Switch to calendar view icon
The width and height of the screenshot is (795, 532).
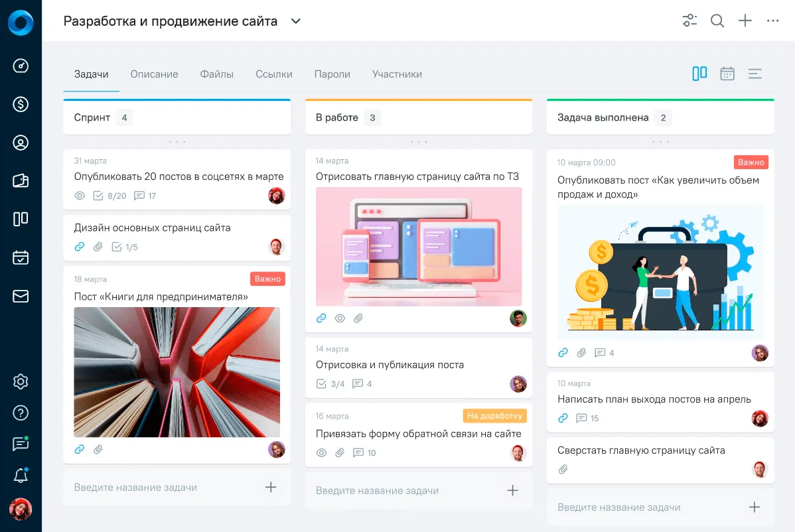[727, 74]
